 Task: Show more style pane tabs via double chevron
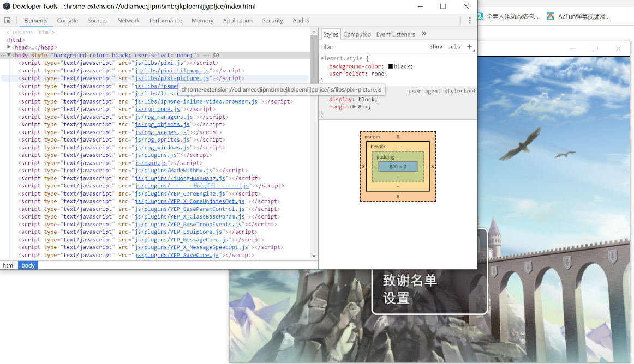tap(424, 34)
